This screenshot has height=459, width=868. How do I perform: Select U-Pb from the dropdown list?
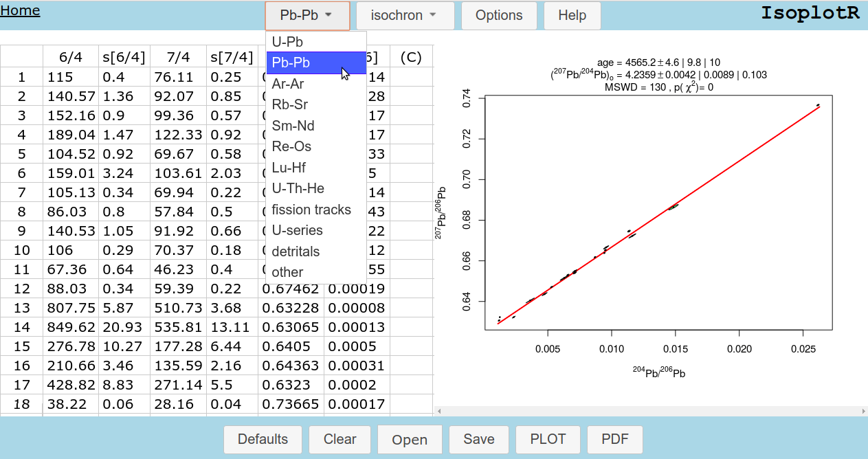coord(287,42)
